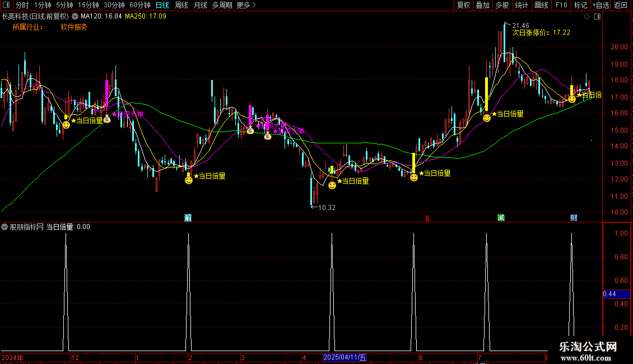Click the 标记 mark button
This screenshot has width=633, height=364.
pyautogui.click(x=580, y=5)
